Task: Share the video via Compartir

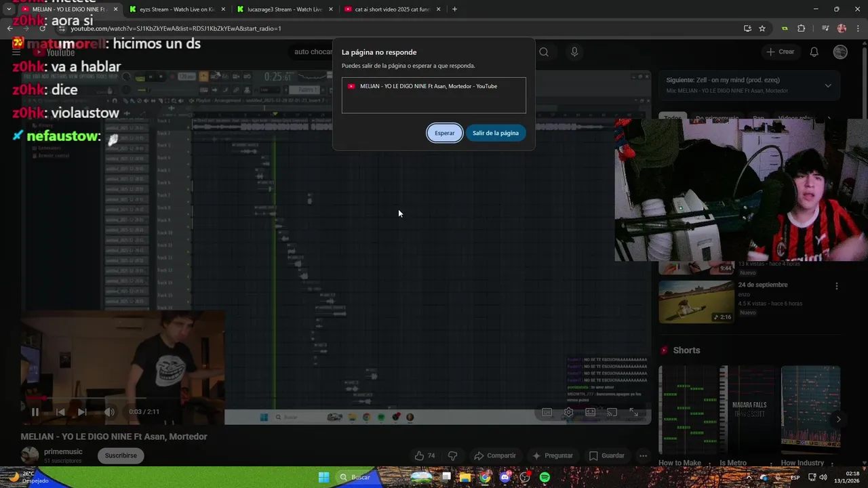Action: tap(495, 455)
